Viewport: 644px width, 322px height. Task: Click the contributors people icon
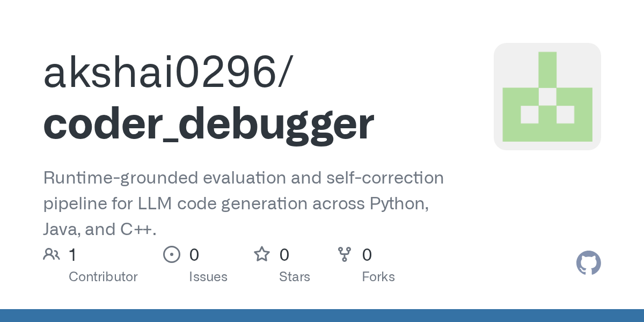point(52,254)
